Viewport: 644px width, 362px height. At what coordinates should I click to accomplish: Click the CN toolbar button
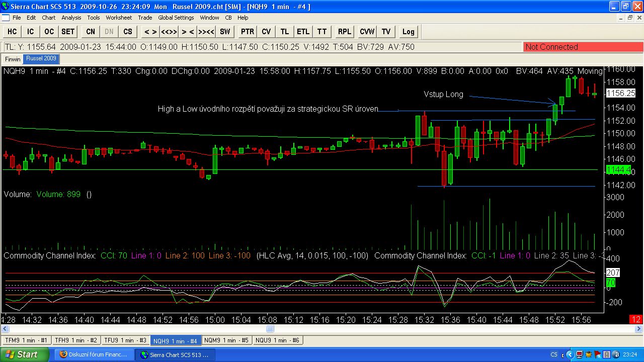(x=91, y=32)
